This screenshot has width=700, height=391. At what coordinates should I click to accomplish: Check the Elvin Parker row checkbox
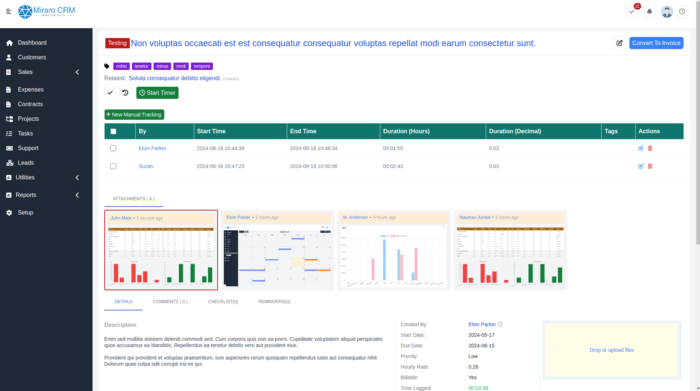click(113, 148)
